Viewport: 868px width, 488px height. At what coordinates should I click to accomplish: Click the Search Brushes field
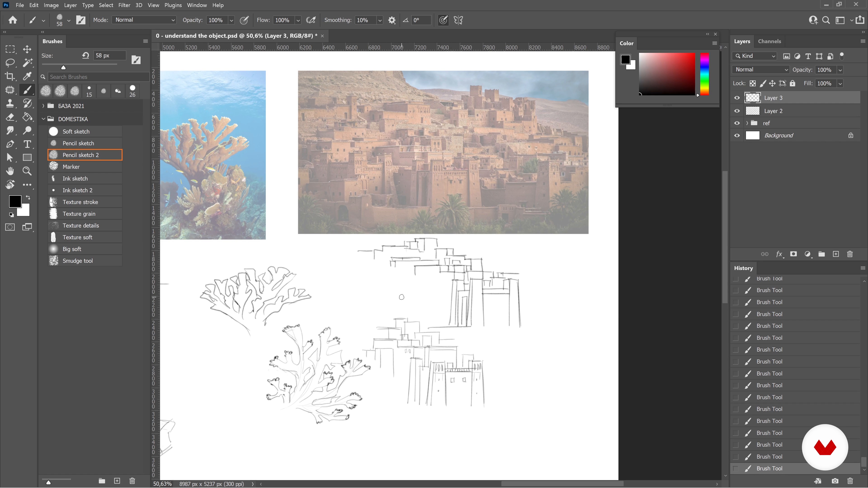pyautogui.click(x=98, y=77)
